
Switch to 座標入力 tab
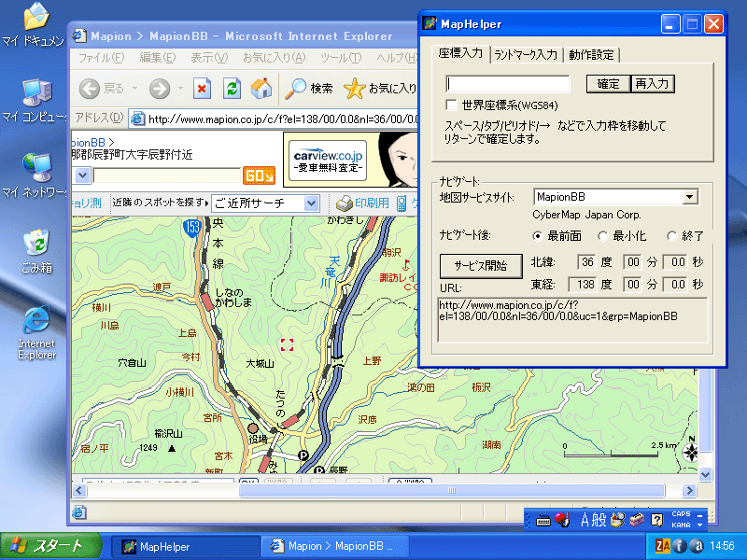tap(460, 53)
